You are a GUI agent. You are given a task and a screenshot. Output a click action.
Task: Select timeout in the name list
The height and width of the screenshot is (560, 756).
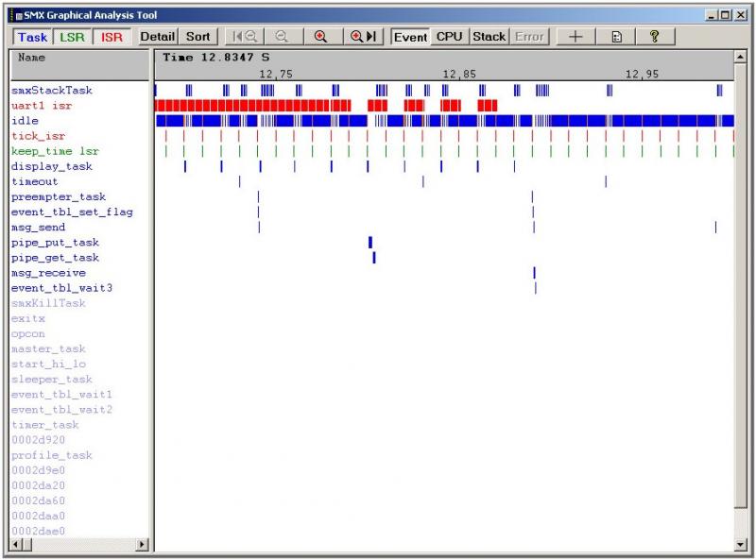(34, 181)
